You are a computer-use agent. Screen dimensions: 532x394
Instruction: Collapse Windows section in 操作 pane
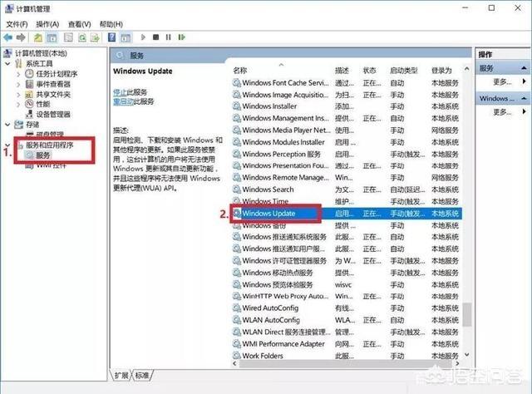coord(524,98)
